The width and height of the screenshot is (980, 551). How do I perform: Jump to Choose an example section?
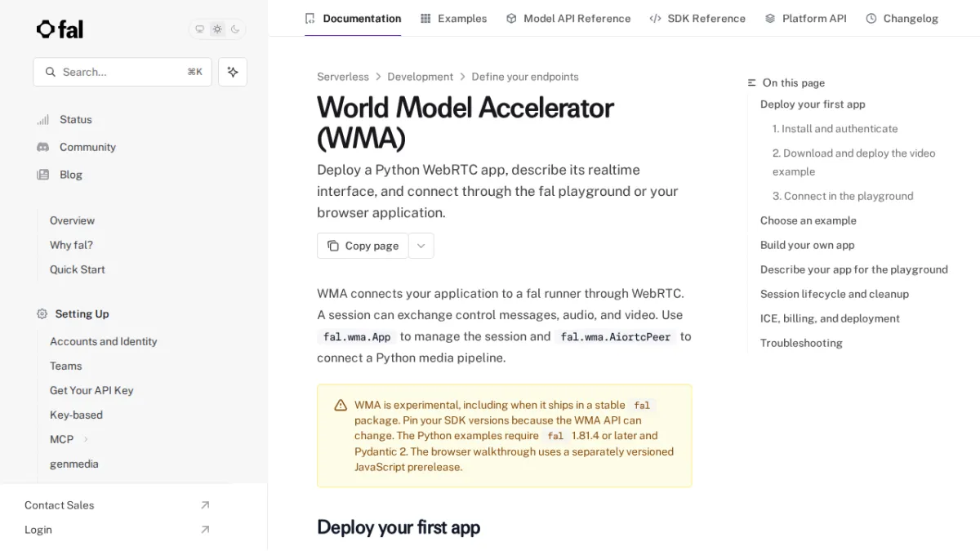[x=808, y=220]
